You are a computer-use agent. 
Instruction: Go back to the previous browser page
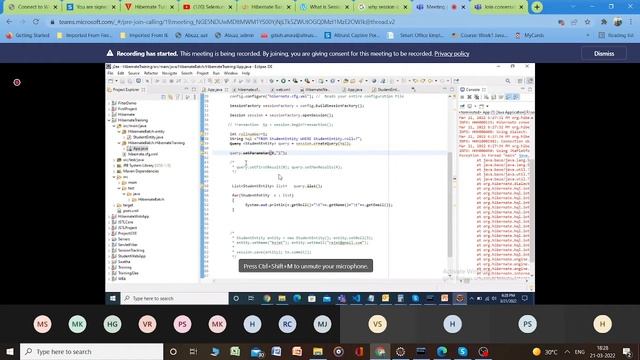click(x=9, y=22)
